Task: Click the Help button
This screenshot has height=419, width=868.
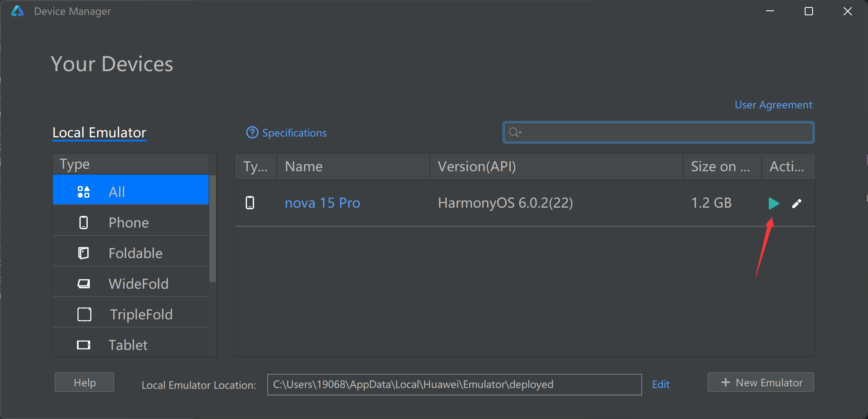Action: click(x=84, y=383)
